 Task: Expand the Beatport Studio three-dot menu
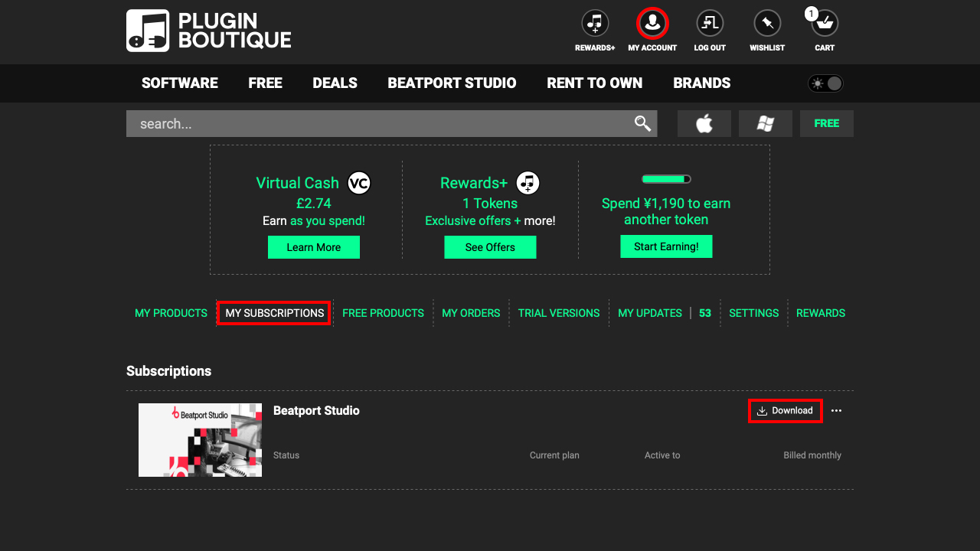[x=836, y=411]
